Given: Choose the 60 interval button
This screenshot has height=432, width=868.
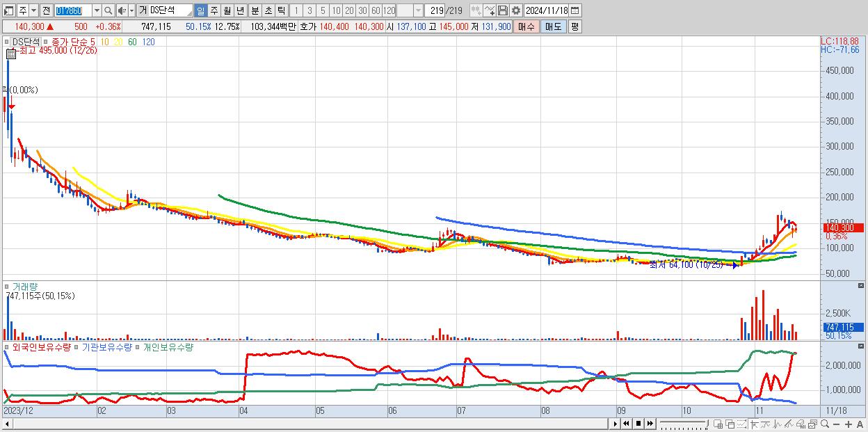Looking at the screenshot, I should [x=376, y=10].
